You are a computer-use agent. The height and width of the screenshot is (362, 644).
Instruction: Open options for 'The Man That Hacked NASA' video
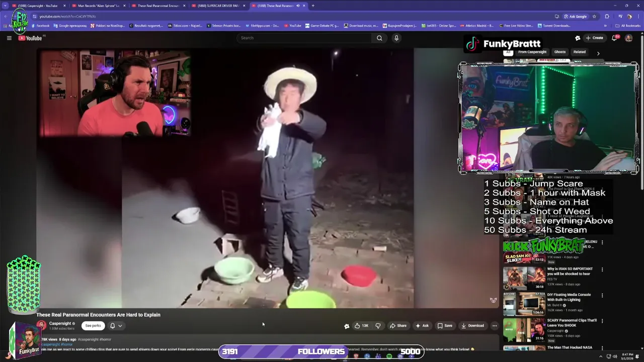pyautogui.click(x=602, y=348)
